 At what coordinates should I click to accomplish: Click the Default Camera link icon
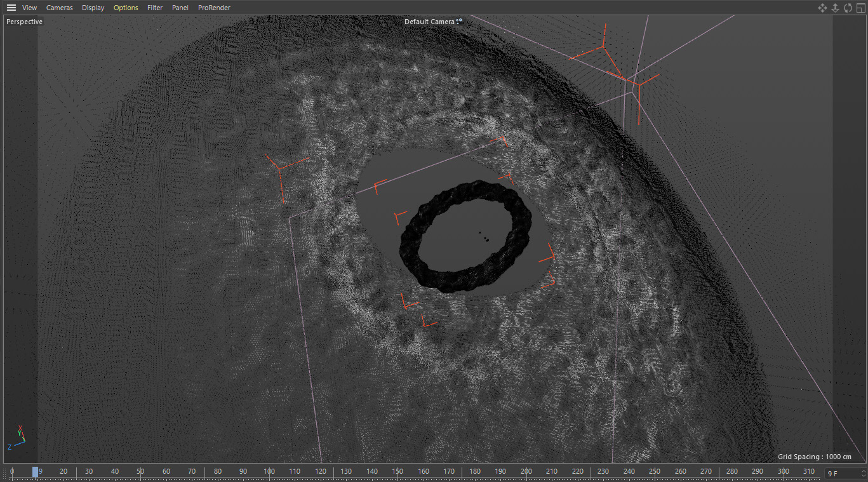(460, 22)
